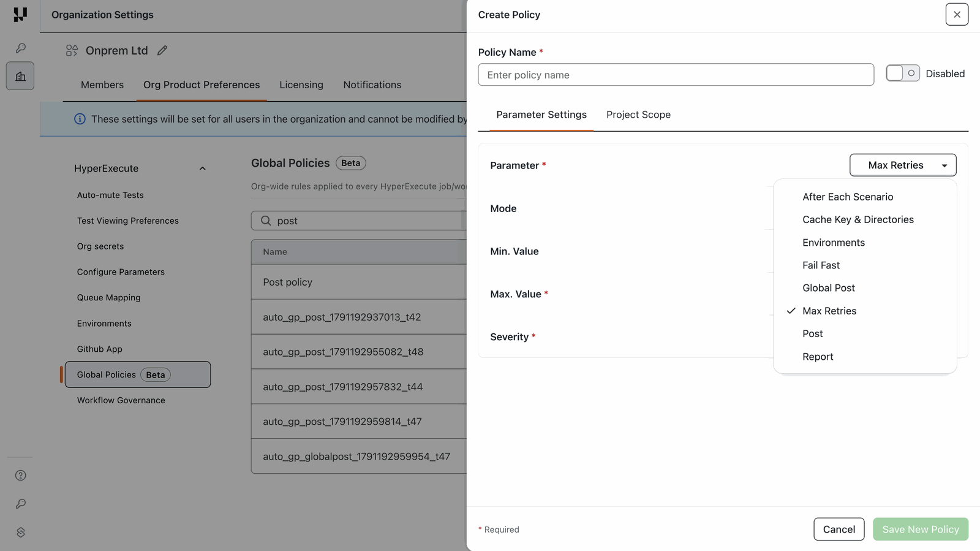Open the Parameter Settings tab
Viewport: 980px width, 551px height.
[541, 115]
